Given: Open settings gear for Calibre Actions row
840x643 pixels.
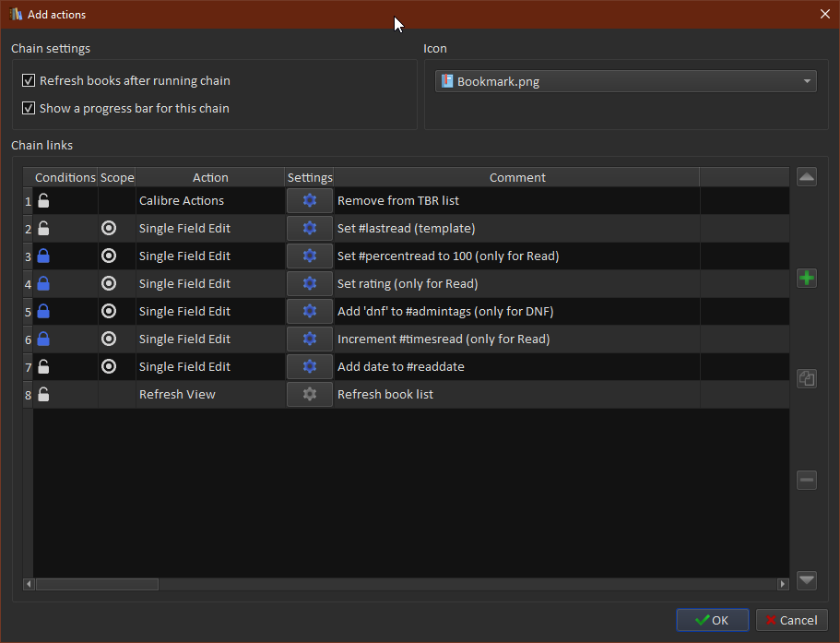Looking at the screenshot, I should point(310,200).
